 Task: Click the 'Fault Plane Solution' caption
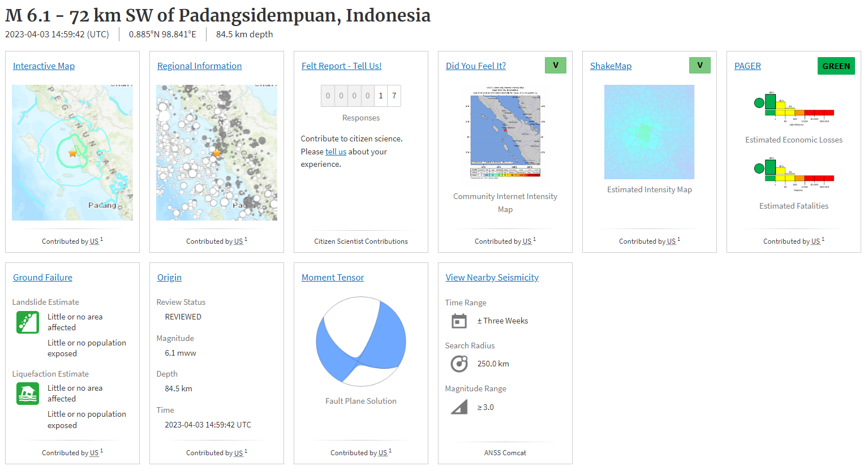[x=361, y=401]
